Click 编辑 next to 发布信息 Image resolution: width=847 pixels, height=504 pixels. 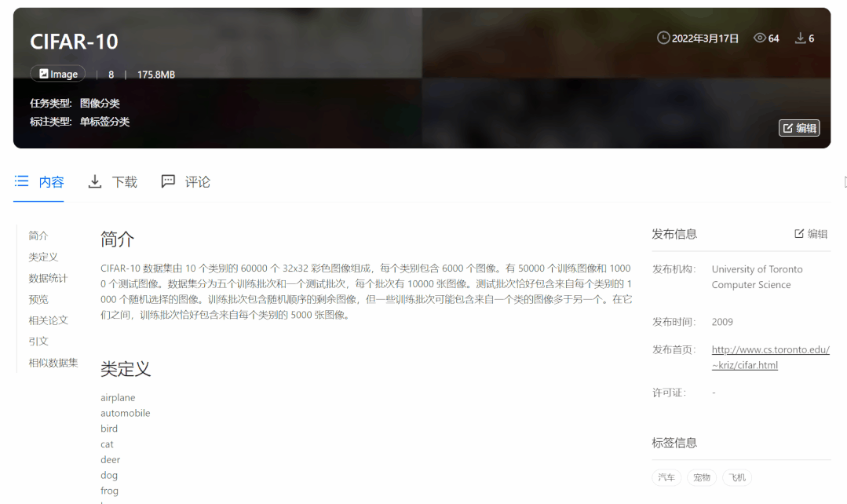click(x=811, y=234)
